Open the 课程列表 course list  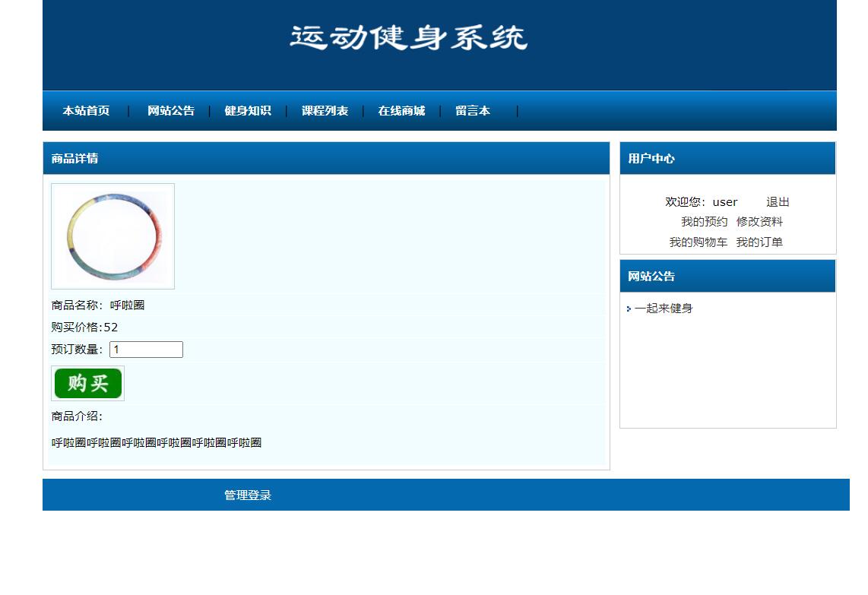[324, 110]
